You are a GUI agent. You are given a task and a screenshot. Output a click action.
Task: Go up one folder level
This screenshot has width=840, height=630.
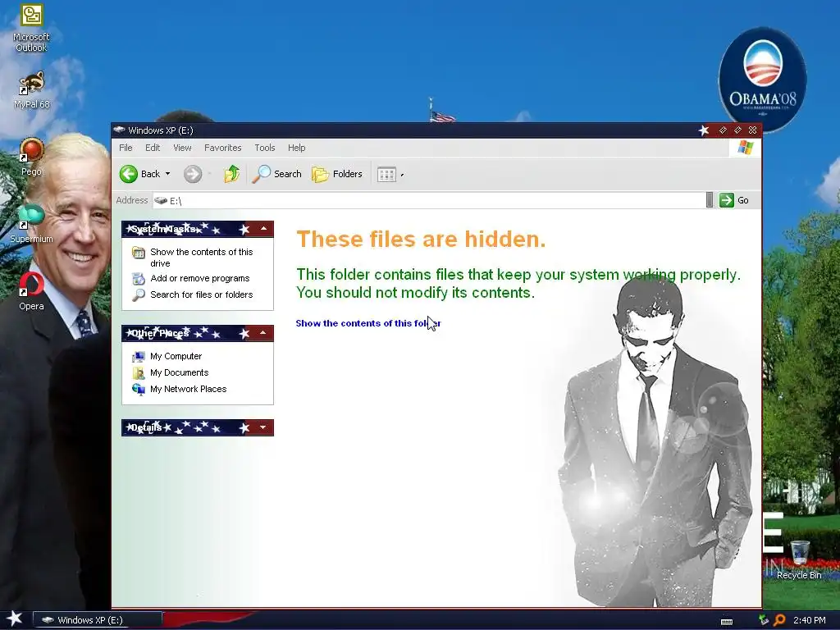click(x=231, y=174)
